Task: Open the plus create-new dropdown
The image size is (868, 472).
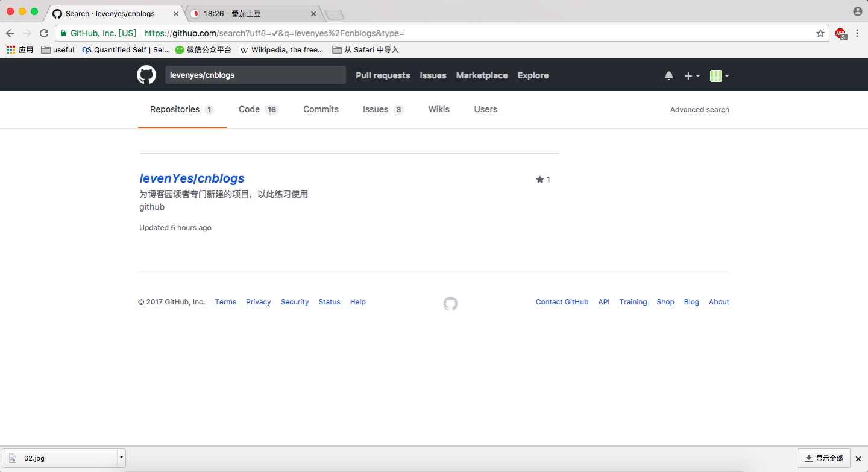Action: coord(692,75)
